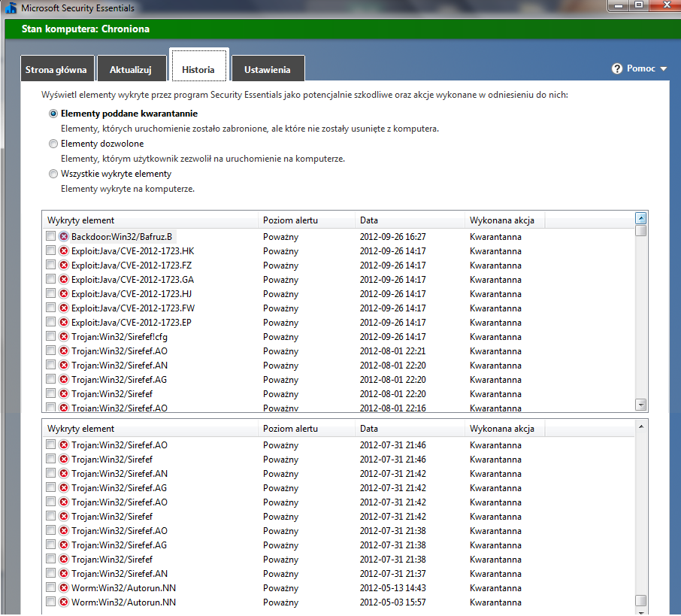
Task: Click the threat icon of Sirefef.AG dated 2012-07-31 21:42
Action: [64, 487]
